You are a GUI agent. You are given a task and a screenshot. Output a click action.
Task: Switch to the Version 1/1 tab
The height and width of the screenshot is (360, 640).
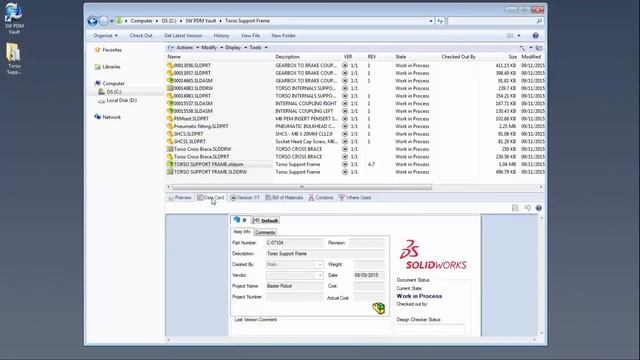pyautogui.click(x=245, y=198)
